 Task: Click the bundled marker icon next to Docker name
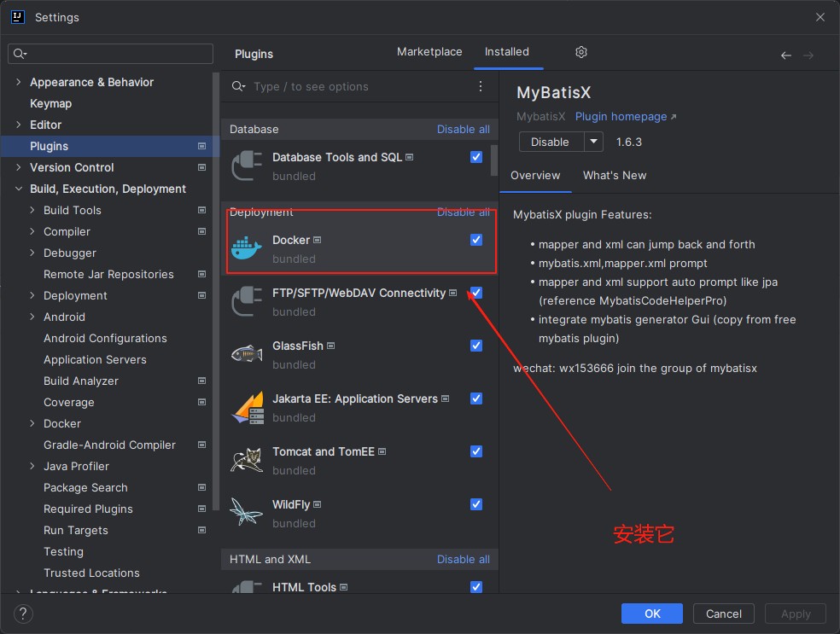pos(318,240)
